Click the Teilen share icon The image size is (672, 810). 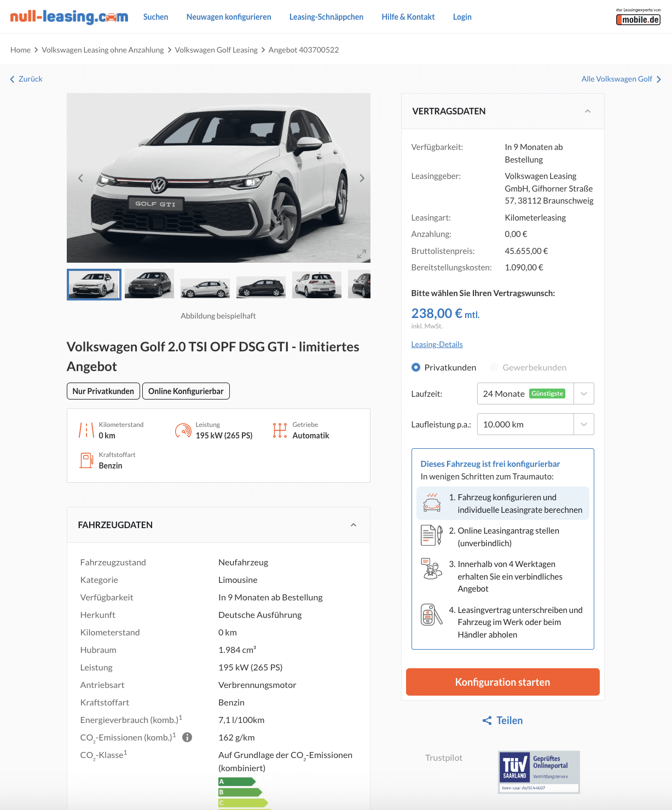[x=487, y=720]
